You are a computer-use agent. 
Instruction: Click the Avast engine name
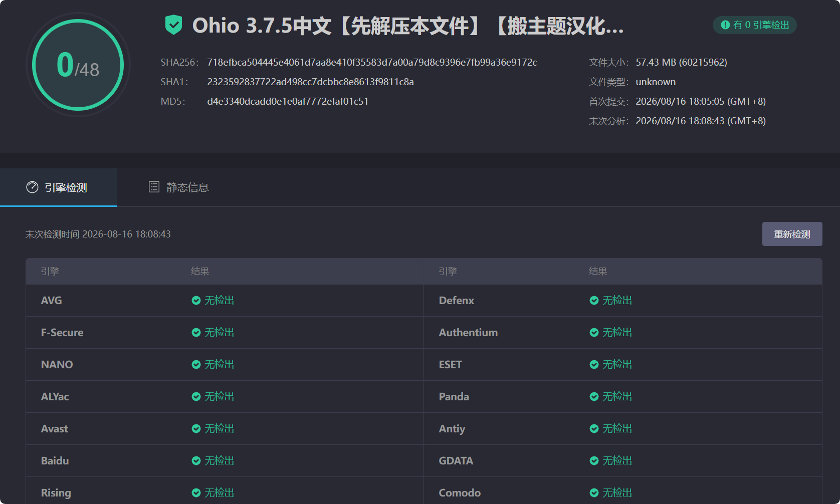[55, 428]
